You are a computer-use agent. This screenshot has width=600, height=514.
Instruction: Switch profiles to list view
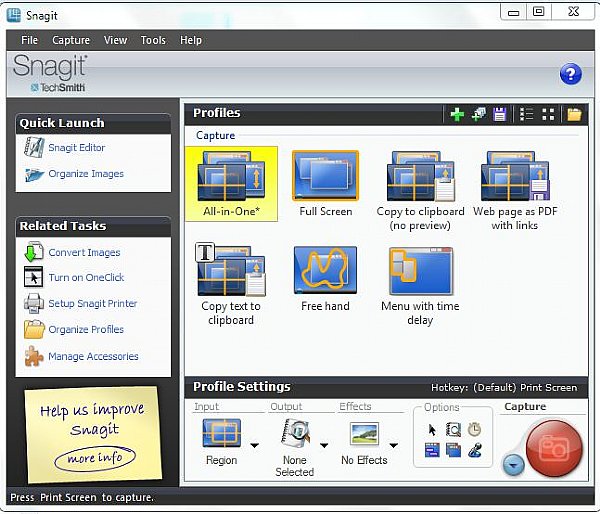[527, 114]
